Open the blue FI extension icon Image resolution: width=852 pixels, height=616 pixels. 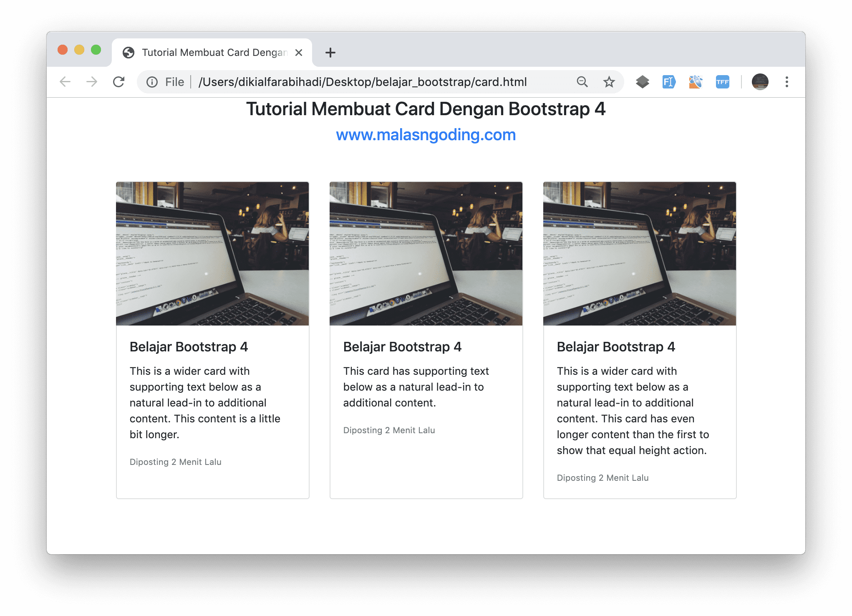[x=669, y=82]
